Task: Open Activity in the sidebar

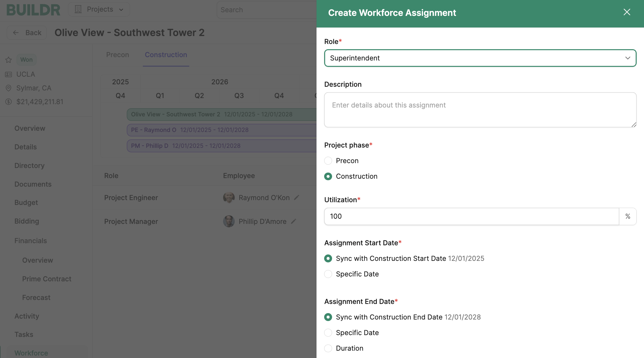Action: (x=27, y=316)
